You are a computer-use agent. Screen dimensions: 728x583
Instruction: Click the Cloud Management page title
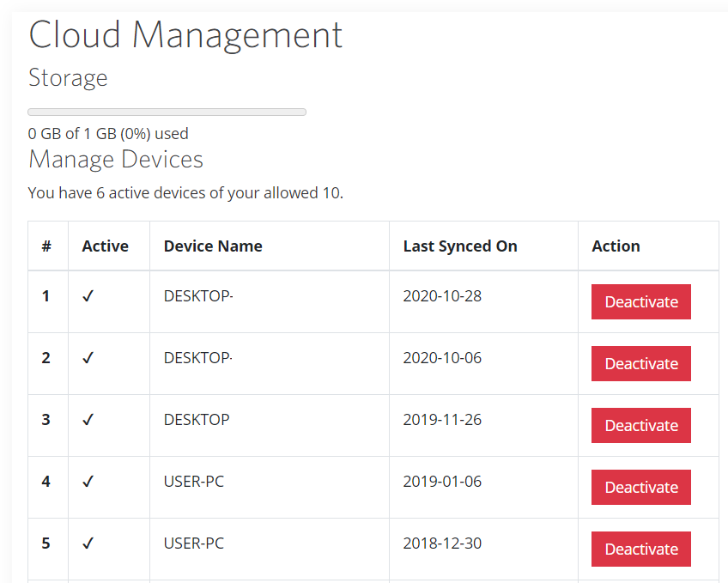pyautogui.click(x=185, y=35)
